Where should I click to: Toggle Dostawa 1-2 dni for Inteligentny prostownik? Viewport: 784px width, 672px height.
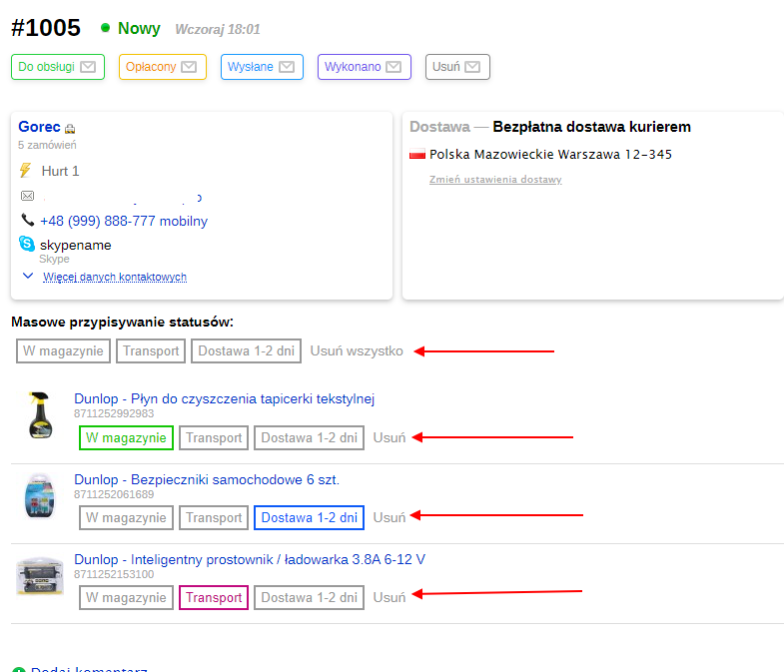click(x=309, y=597)
